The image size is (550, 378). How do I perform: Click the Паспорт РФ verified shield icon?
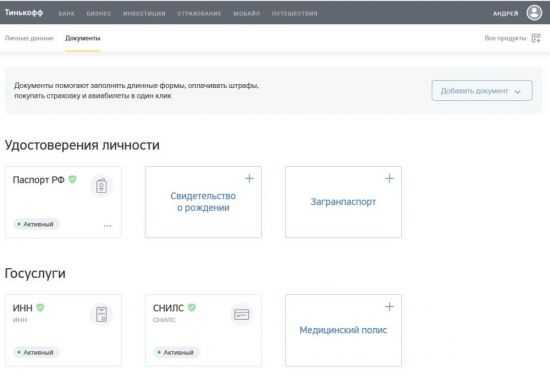(x=72, y=179)
